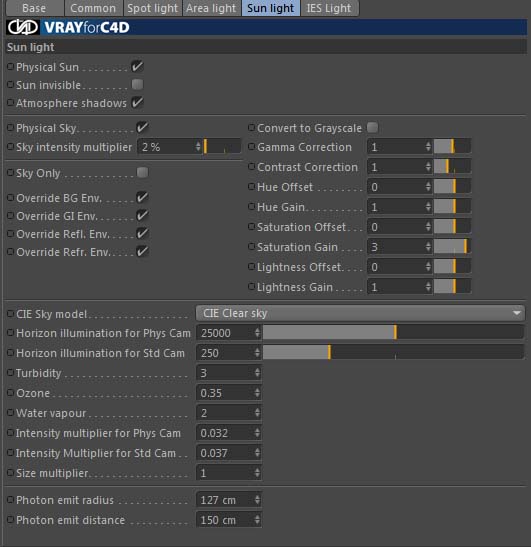531x547 pixels.
Task: Click the Contrast Correction slider
Action: [453, 167]
